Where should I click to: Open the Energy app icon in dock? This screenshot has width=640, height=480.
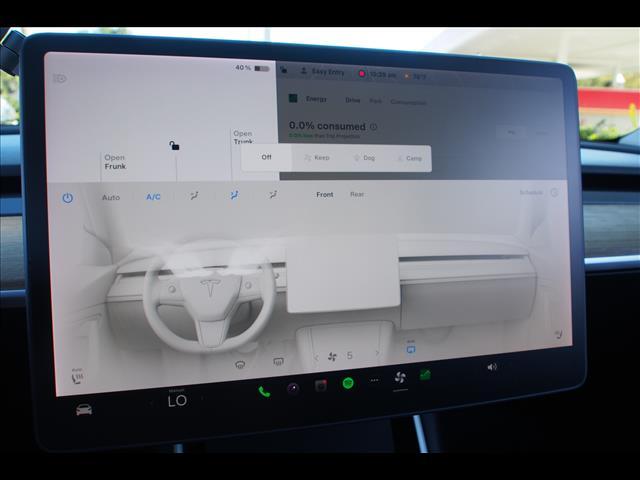pyautogui.click(x=425, y=374)
